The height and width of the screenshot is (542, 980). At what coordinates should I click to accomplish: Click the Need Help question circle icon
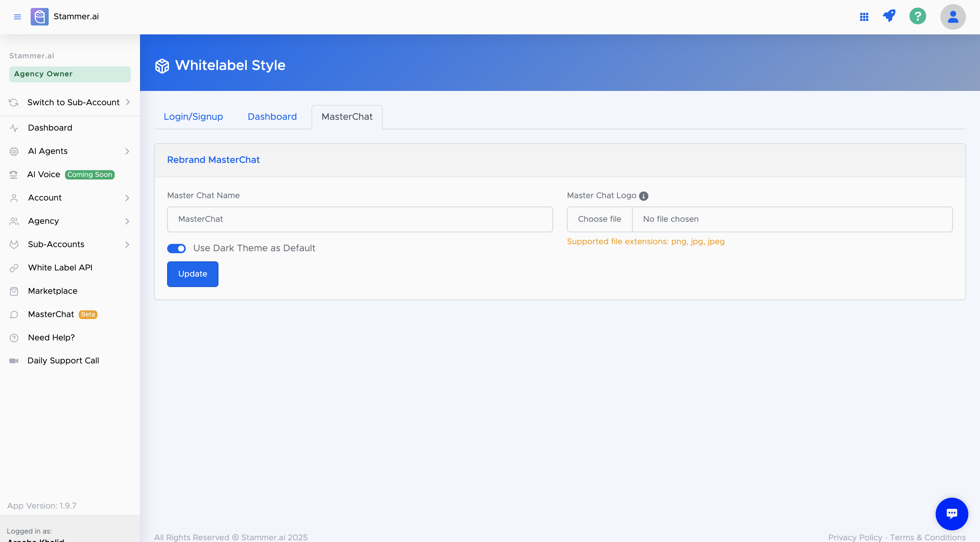tap(14, 338)
